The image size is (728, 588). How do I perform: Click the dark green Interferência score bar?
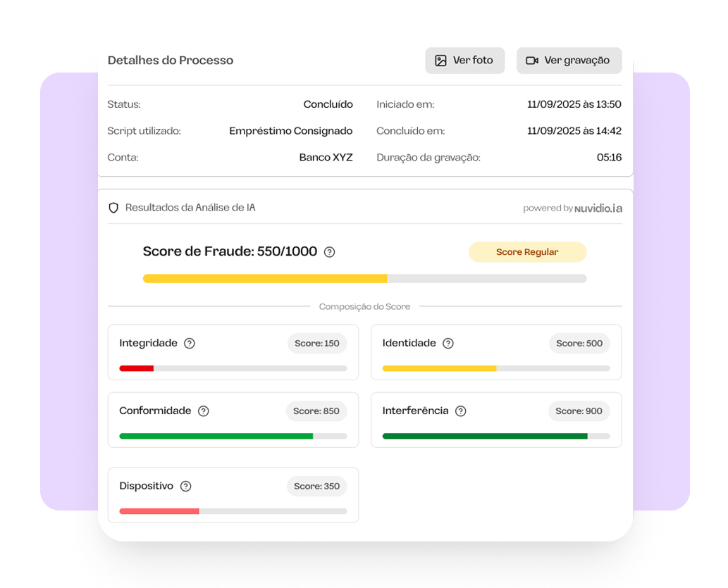coord(496,436)
